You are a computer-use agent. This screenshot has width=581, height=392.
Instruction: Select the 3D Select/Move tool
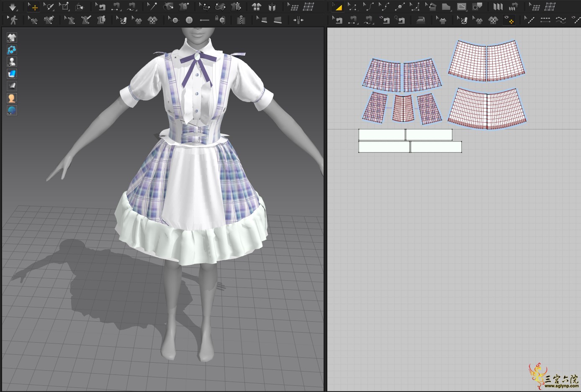[34, 7]
